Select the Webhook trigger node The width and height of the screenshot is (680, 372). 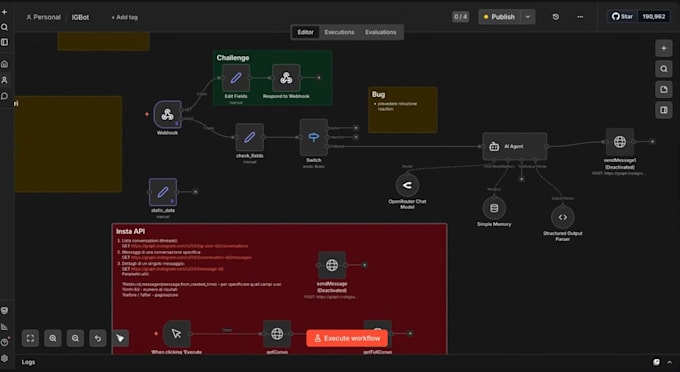(167, 114)
